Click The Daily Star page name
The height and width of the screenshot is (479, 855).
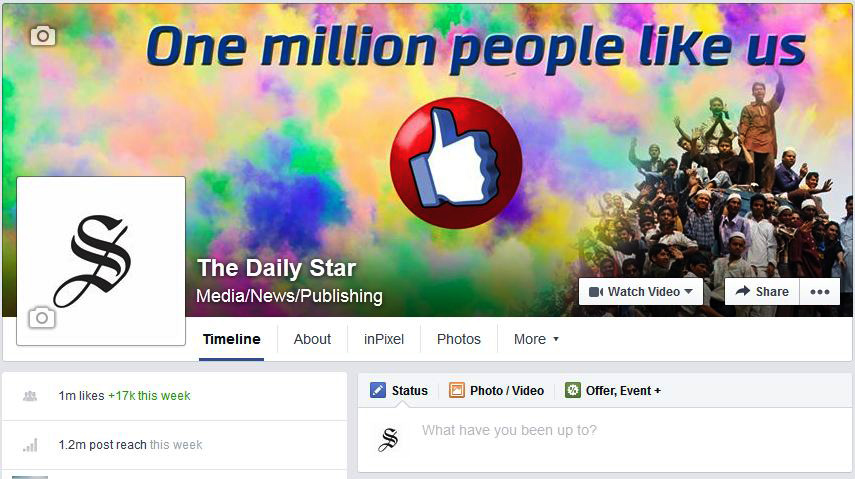(276, 268)
